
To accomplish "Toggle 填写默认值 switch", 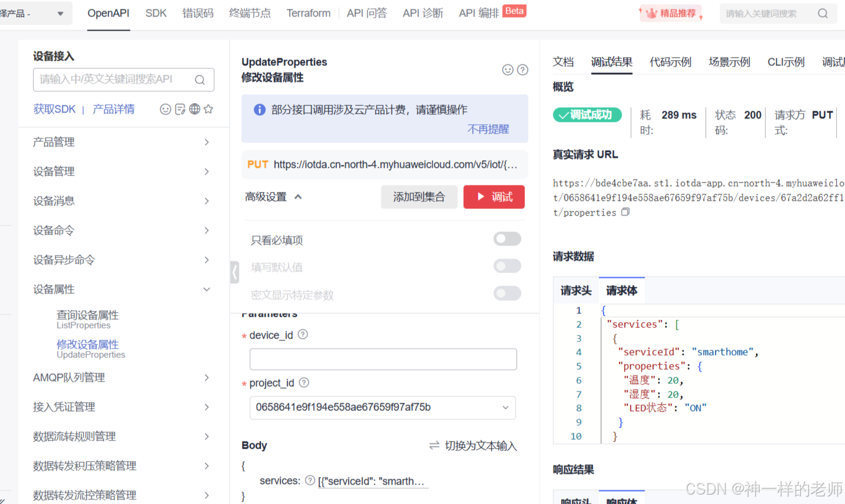I will 508,266.
